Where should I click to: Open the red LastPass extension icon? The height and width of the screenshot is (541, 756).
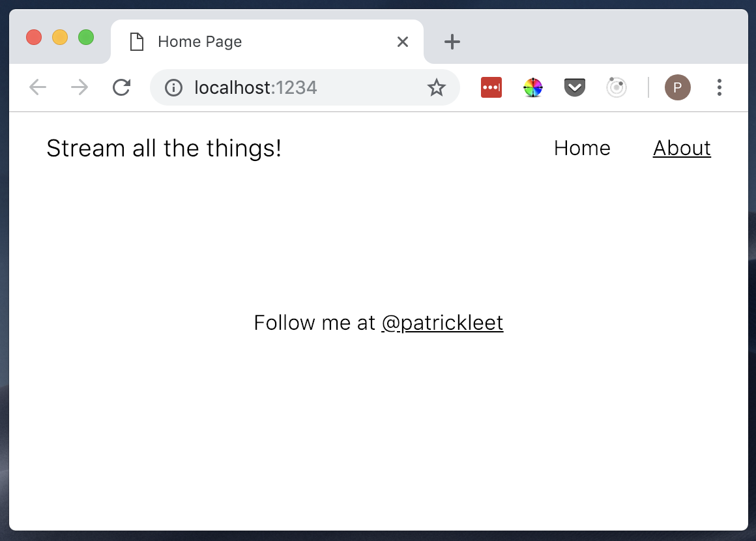coord(491,87)
